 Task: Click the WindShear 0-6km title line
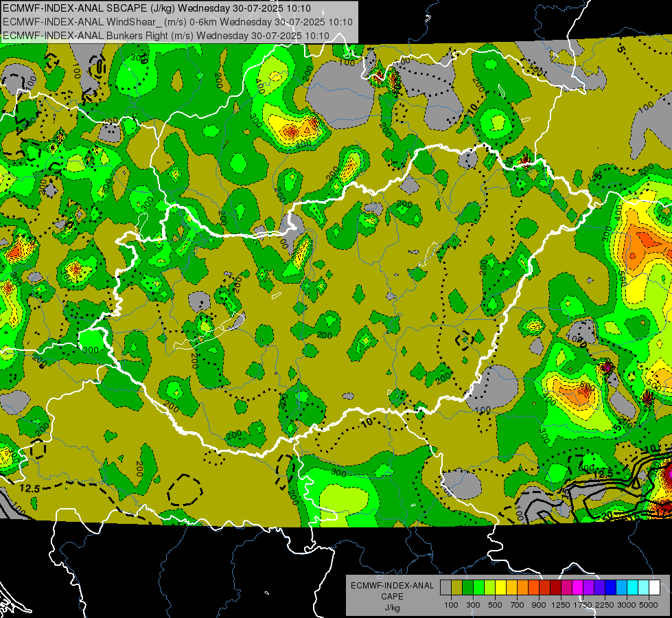177,22
